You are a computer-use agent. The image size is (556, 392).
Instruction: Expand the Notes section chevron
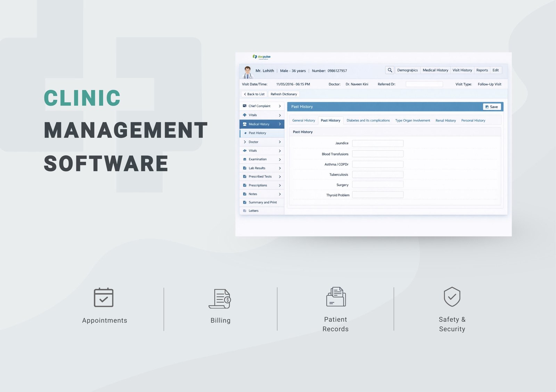(280, 194)
